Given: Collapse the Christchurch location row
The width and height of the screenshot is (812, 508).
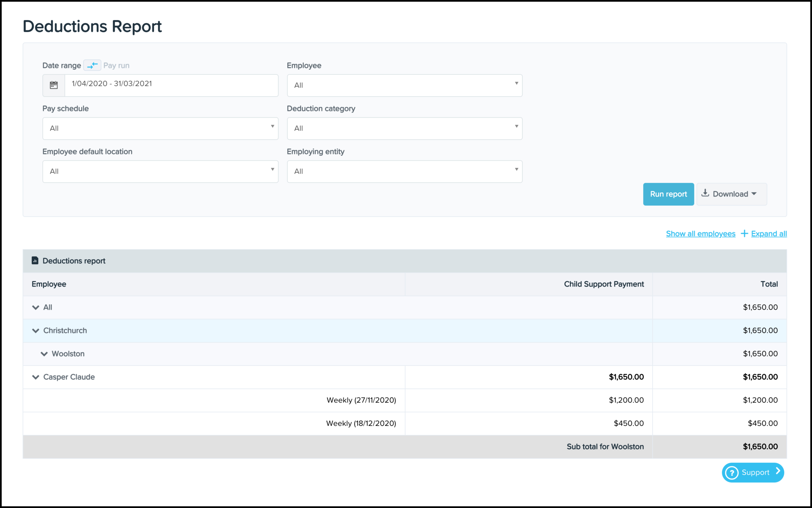Looking at the screenshot, I should [36, 331].
